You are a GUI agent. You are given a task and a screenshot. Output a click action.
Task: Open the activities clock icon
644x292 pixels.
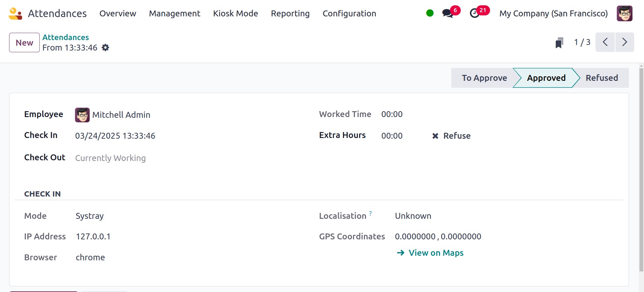coord(474,14)
